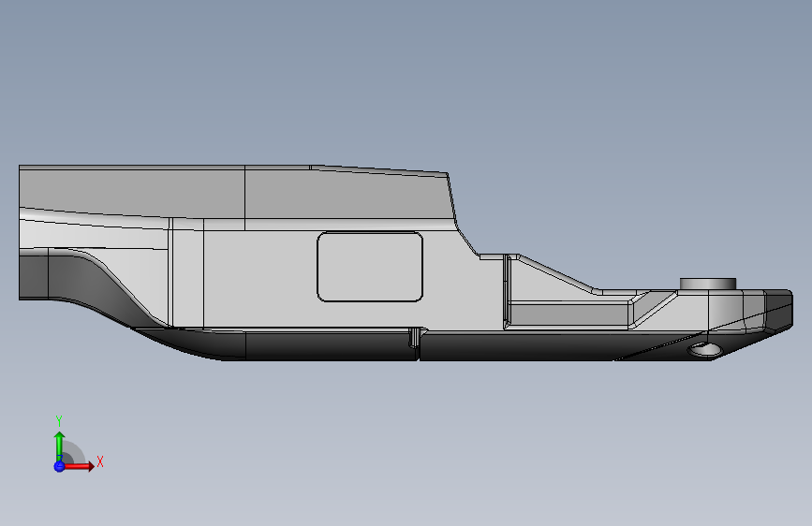The image size is (812, 526).
Task: Select the oval hole at the lower right of the part
Action: click(704, 350)
